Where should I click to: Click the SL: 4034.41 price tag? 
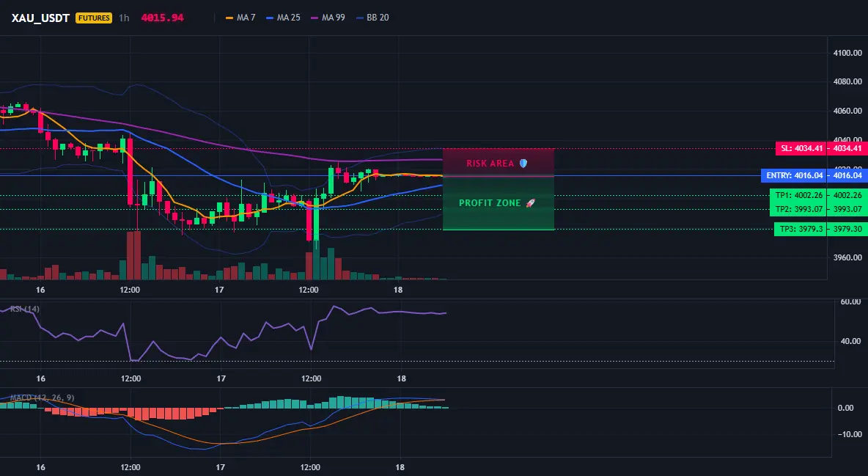801,148
